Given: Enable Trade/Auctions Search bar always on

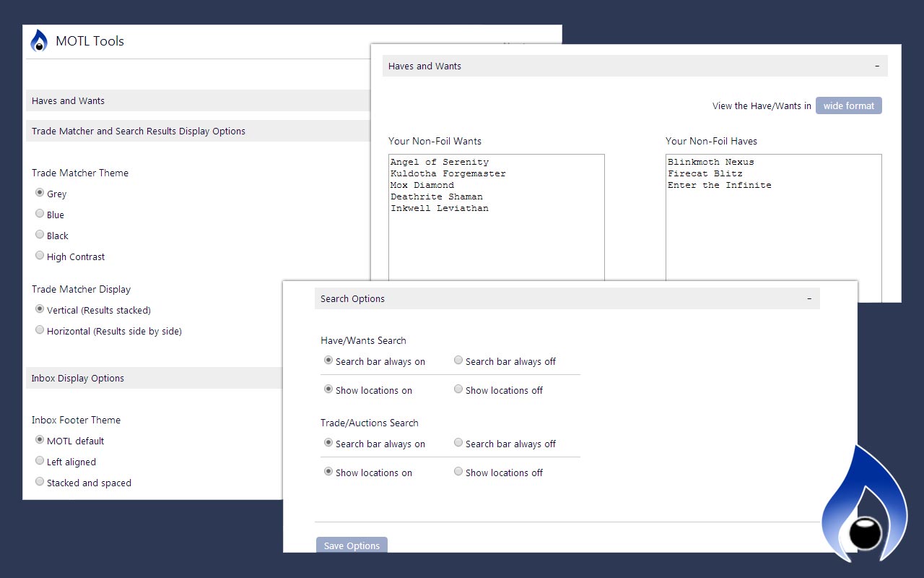Looking at the screenshot, I should pyautogui.click(x=328, y=443).
